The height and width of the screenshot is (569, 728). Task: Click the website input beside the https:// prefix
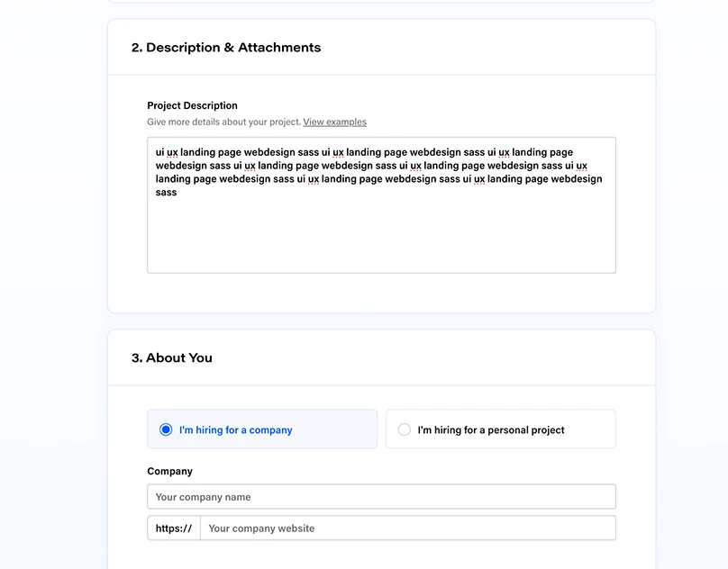(405, 528)
